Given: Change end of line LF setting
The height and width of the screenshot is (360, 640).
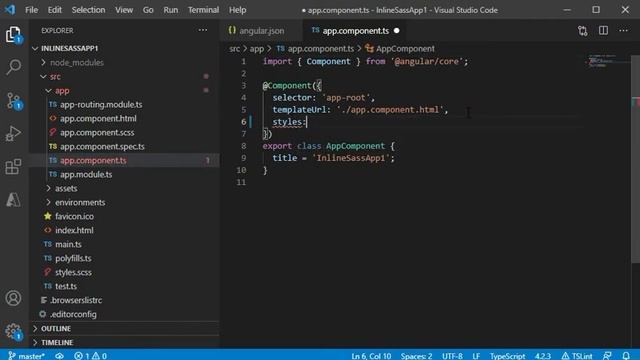Looking at the screenshot, I should click(x=476, y=356).
